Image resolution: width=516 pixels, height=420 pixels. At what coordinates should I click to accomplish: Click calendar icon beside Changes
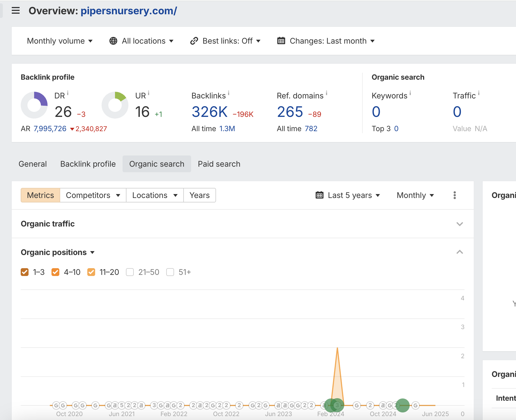[x=281, y=41]
